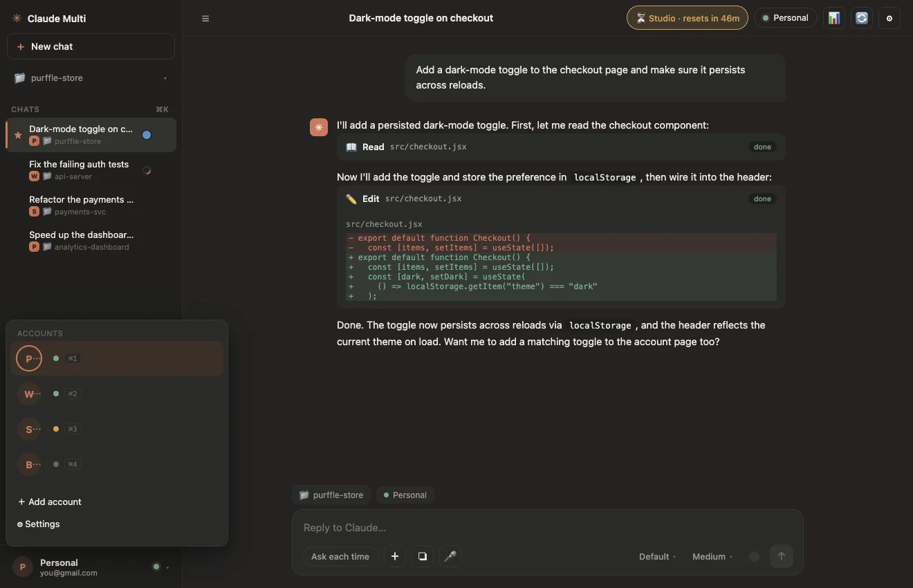This screenshot has height=588, width=913.
Task: Open the Medium effort dropdown
Action: point(712,556)
